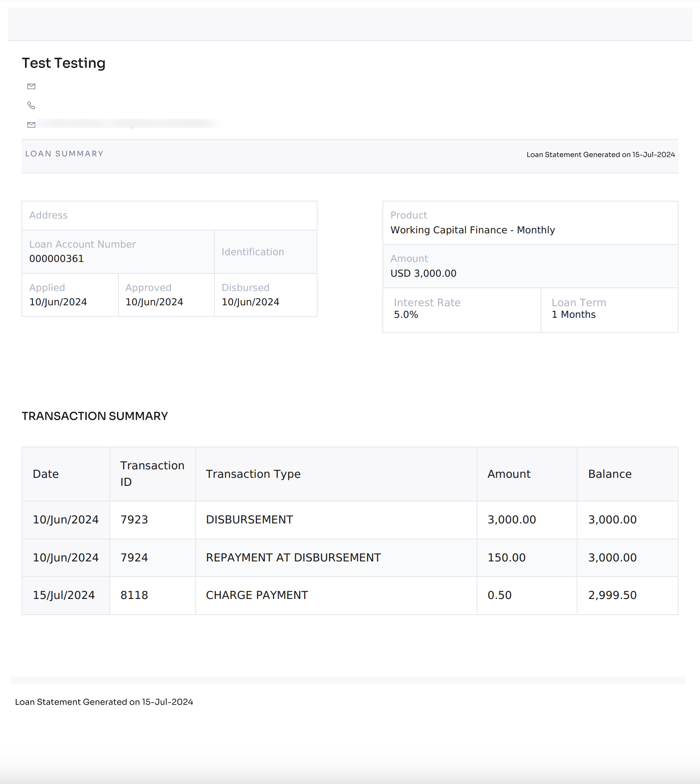The width and height of the screenshot is (700, 784).
Task: Click the 'Amount' column header in transactions table
Action: (x=509, y=474)
